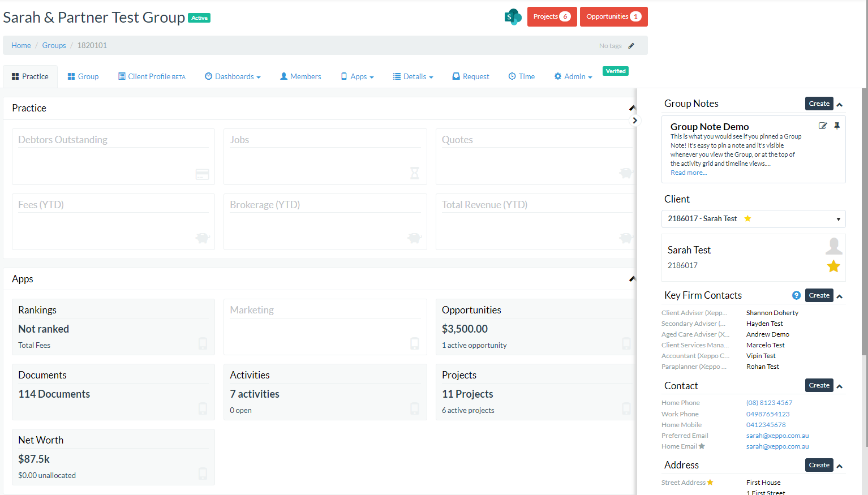Viewport: 868px width, 495px height.
Task: Create a new Group Note
Action: [x=819, y=104]
